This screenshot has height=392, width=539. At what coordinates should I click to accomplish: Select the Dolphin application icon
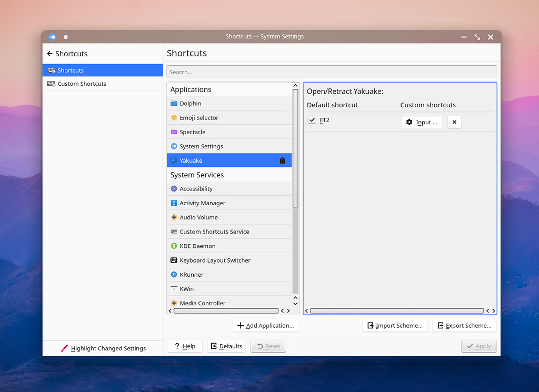coord(174,103)
